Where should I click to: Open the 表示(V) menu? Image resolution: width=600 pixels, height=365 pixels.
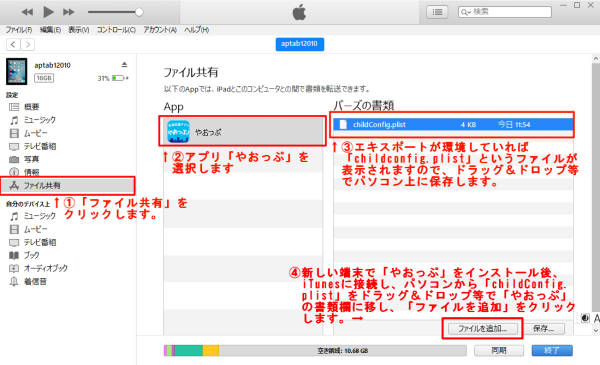[79, 30]
